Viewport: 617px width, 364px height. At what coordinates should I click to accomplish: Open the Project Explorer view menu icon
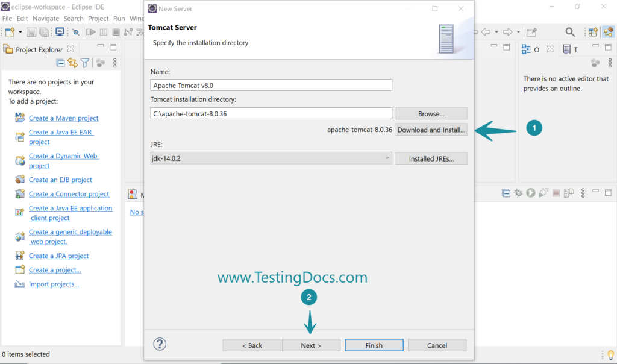114,63
